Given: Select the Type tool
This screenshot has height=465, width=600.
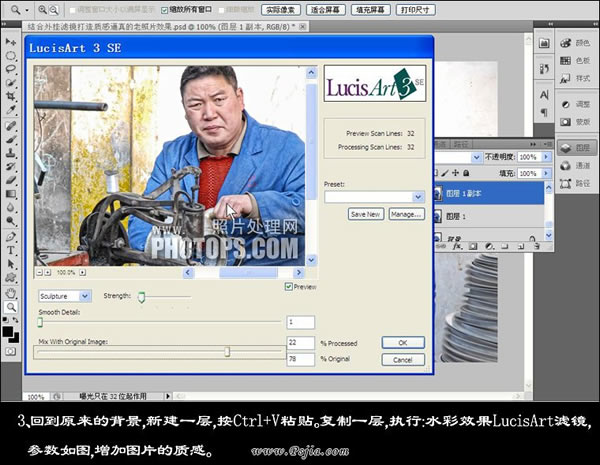Looking at the screenshot, I should (x=11, y=251).
